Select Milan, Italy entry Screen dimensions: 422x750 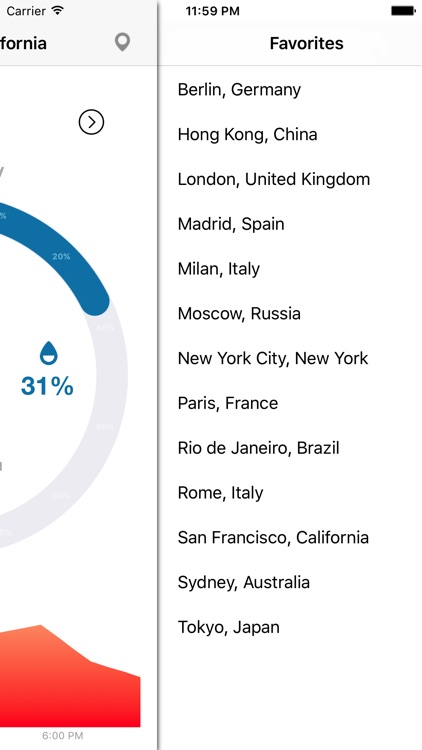tap(290, 269)
